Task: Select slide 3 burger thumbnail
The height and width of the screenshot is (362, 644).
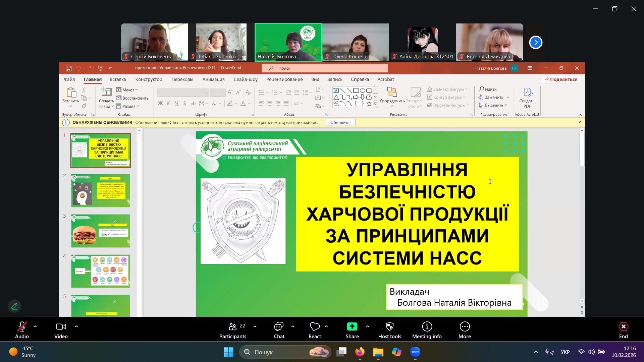Action: [100, 231]
